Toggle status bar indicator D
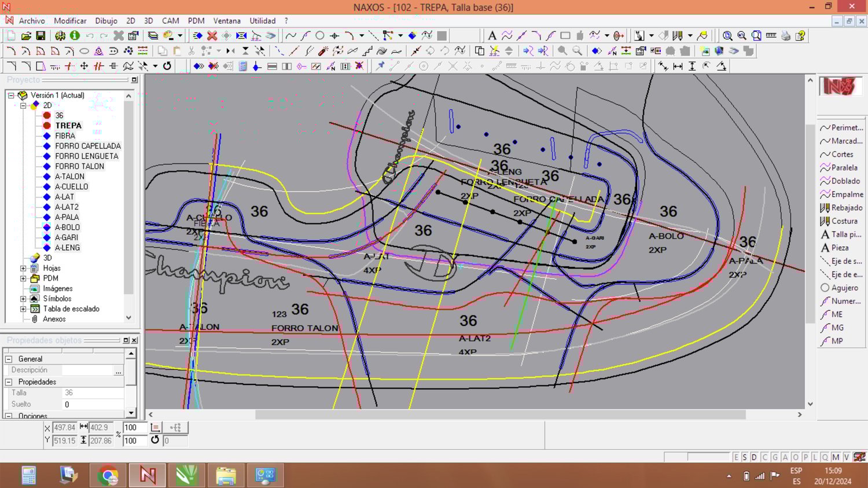868x488 pixels. click(754, 457)
